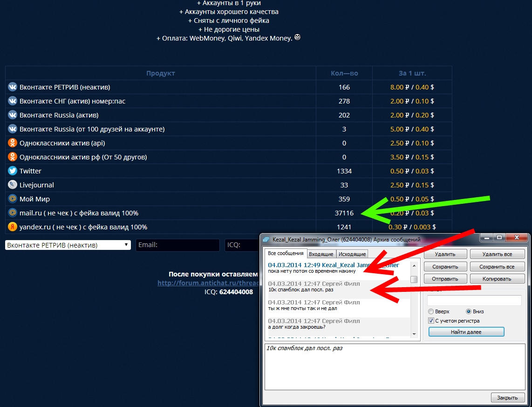
Task: Click the quantity 37116 in the mail.ru row
Action: 344,213
